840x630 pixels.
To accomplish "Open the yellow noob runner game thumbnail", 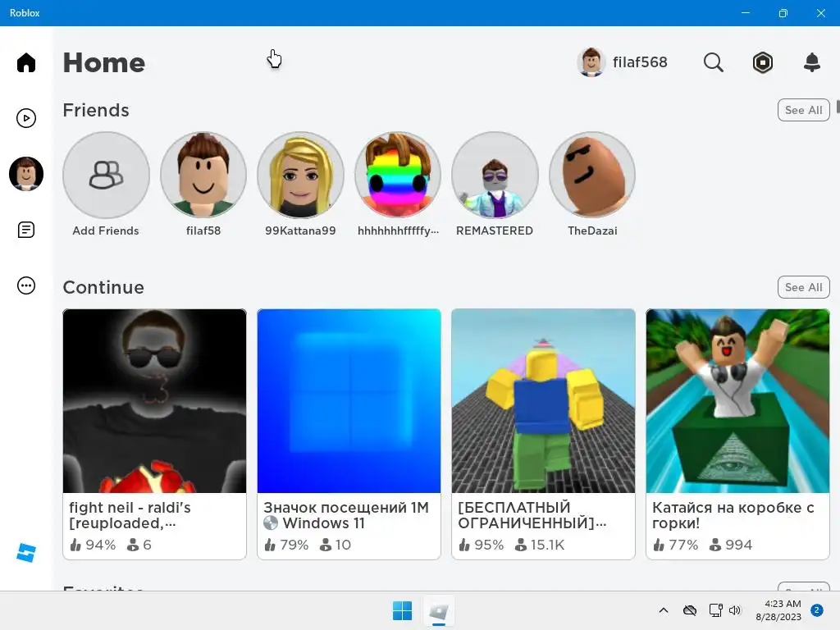I will click(543, 400).
